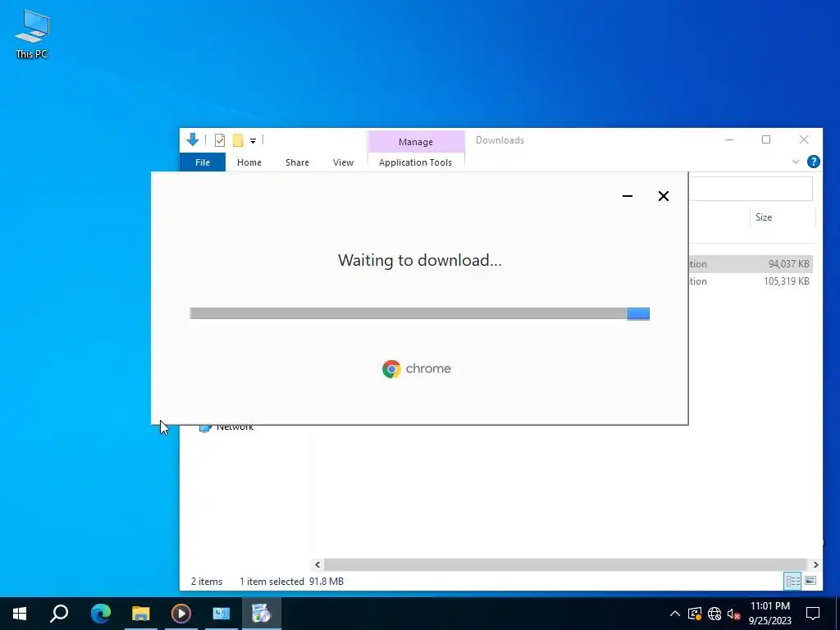Expand the ribbon with the chevron

click(796, 162)
